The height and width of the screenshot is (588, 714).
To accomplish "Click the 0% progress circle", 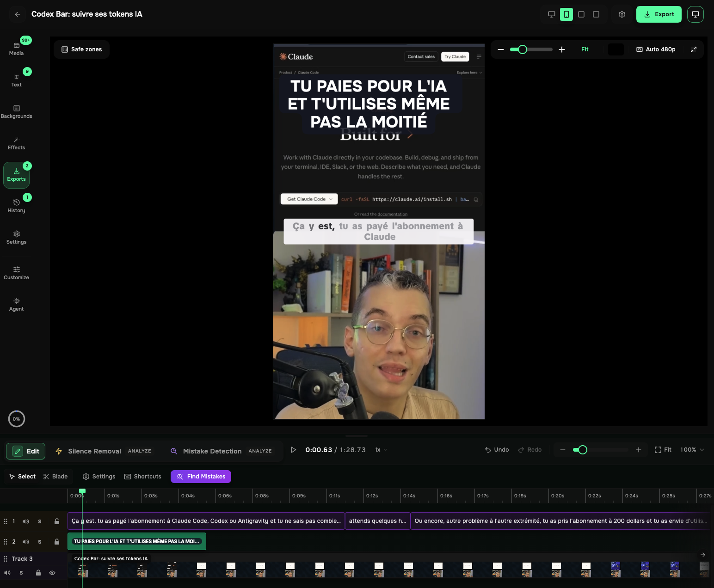I will (17, 419).
